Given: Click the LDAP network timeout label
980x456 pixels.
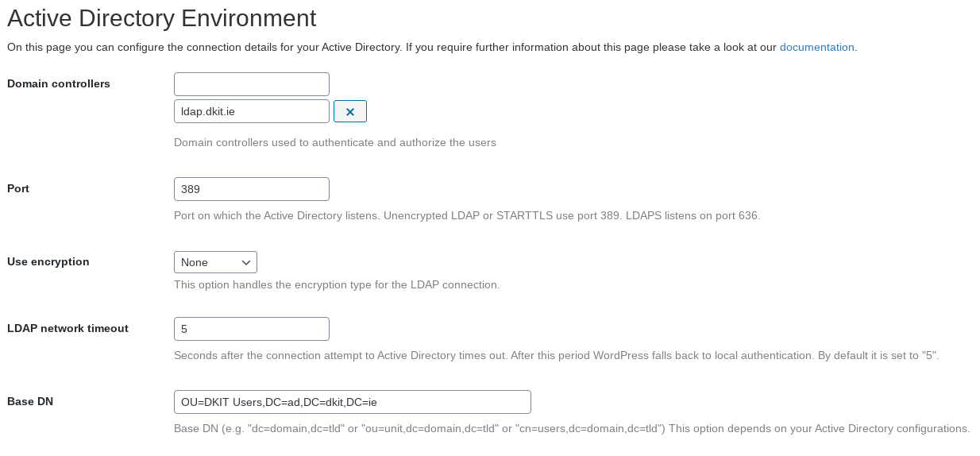Looking at the screenshot, I should pyautogui.click(x=68, y=328).
